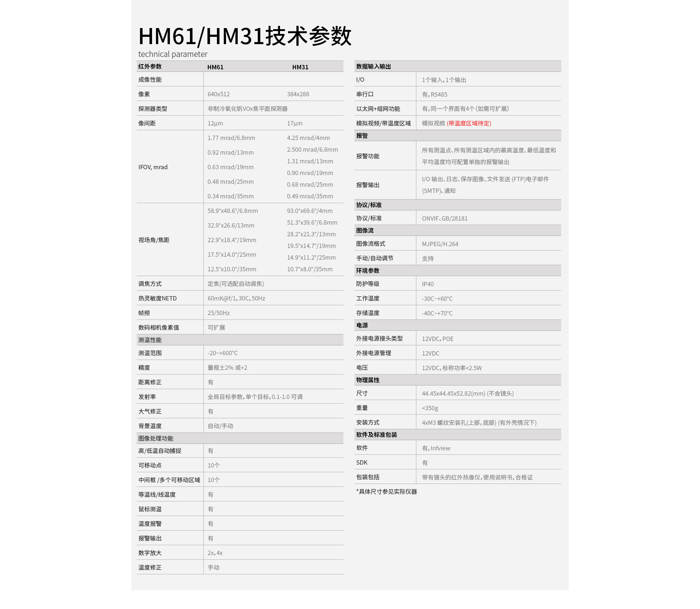Click the '数据输入输出' section header
The width and height of the screenshot is (700, 609).
coord(458,66)
